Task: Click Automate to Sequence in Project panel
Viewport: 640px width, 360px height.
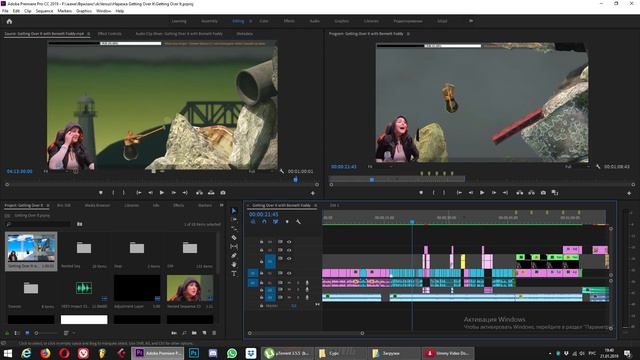Action: coord(174,333)
